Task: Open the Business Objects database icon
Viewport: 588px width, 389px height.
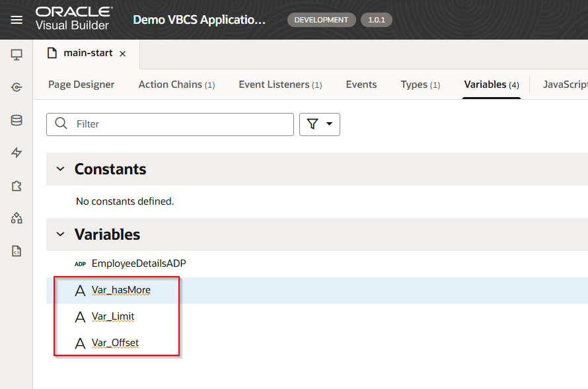Action: tap(17, 120)
